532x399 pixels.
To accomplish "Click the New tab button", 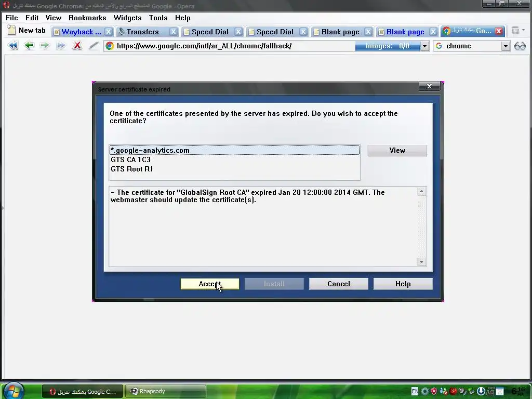I will [x=27, y=30].
